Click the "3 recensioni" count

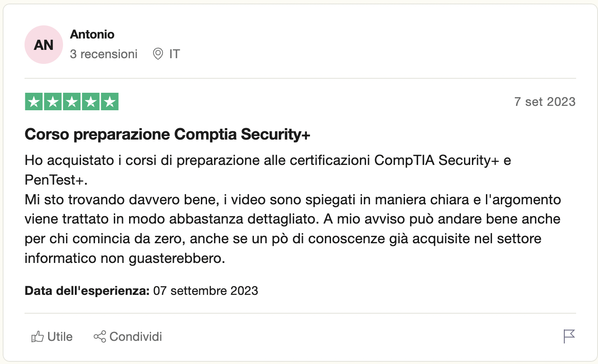104,54
